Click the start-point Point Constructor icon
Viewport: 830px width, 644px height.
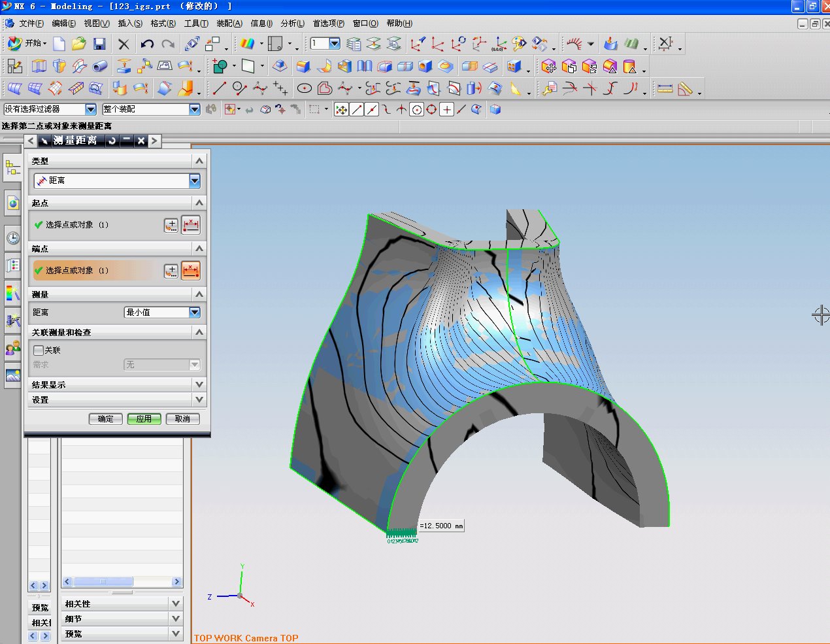pos(171,225)
